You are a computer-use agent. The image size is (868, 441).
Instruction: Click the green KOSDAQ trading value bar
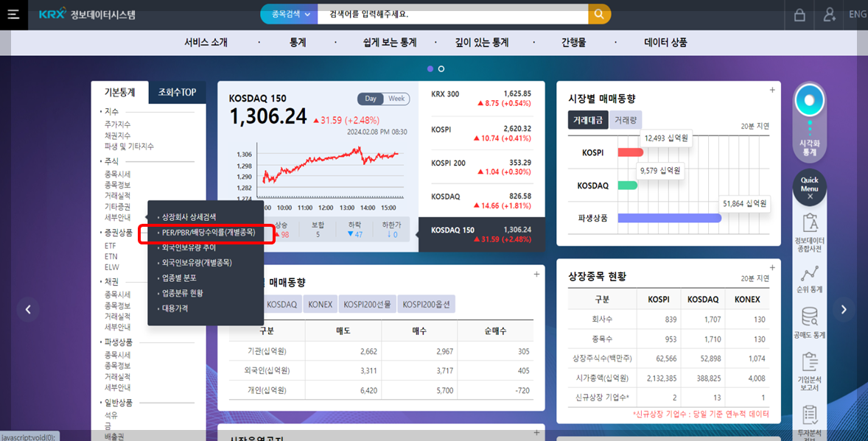coord(628,186)
